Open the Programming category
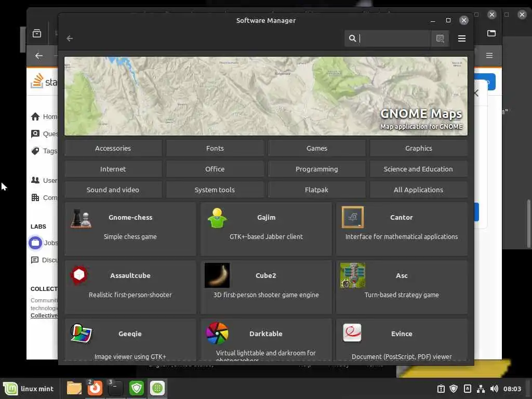Image resolution: width=532 pixels, height=399 pixels. coord(316,169)
